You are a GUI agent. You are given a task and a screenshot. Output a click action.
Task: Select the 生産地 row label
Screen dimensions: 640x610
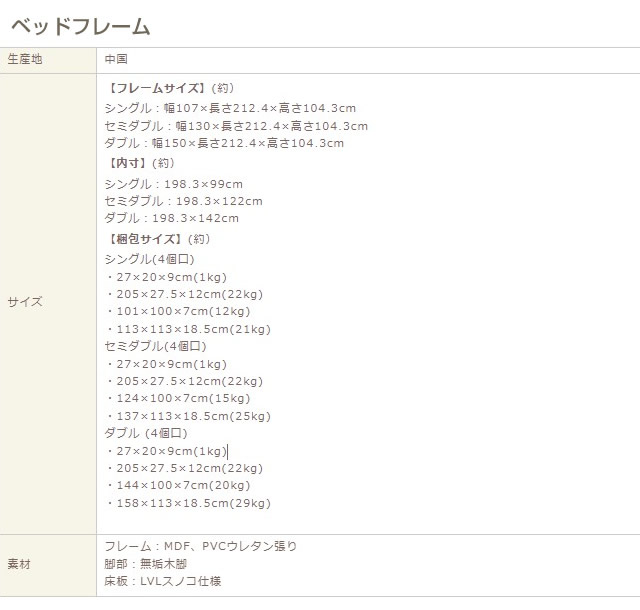[x=25, y=60]
